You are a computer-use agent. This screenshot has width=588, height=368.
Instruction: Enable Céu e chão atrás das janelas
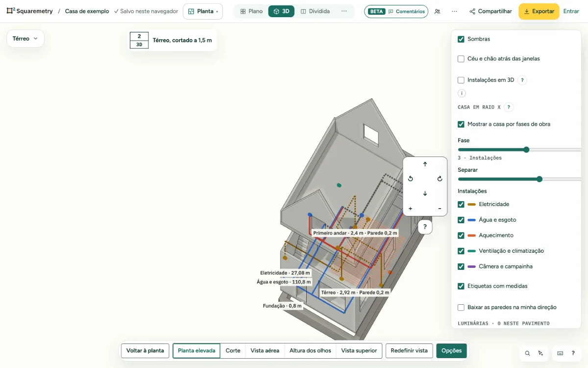tap(461, 59)
